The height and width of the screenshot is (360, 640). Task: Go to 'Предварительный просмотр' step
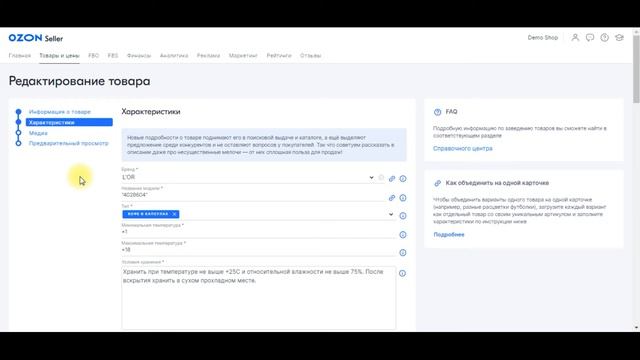pos(69,143)
